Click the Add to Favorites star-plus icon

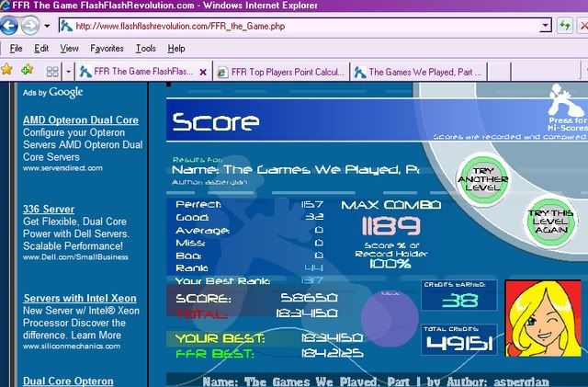pyautogui.click(x=27, y=70)
